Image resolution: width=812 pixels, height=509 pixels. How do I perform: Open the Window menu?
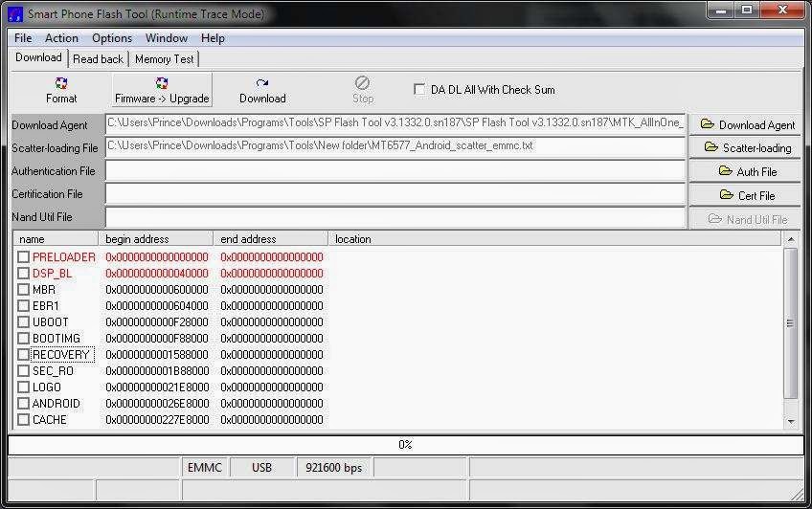pyautogui.click(x=167, y=38)
